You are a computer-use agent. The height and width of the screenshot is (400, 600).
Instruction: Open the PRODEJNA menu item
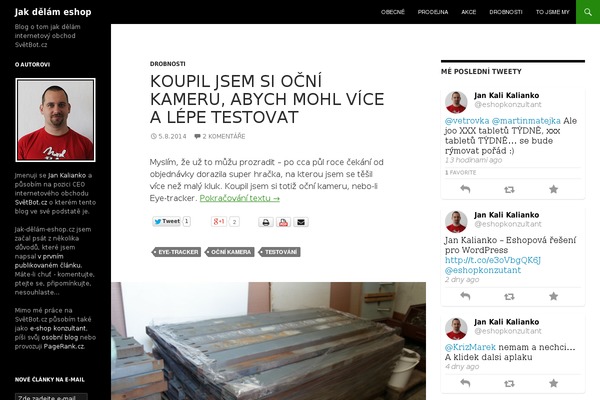pos(433,12)
